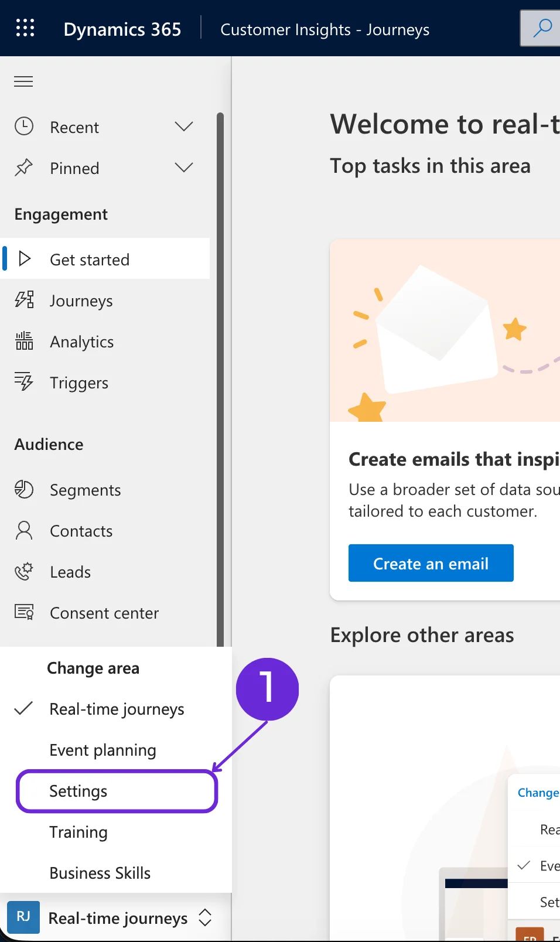Select Training area option
This screenshot has height=942, width=560.
[116, 832]
